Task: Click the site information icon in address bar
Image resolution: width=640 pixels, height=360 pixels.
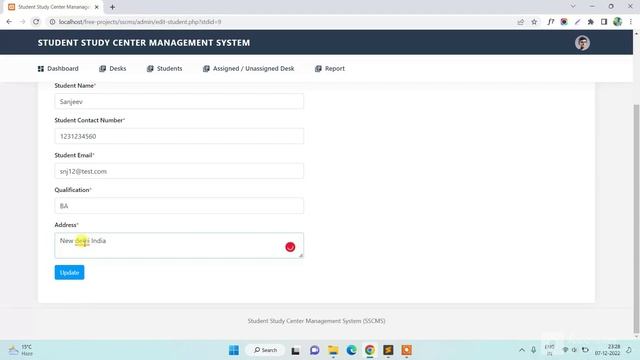Action: pyautogui.click(x=52, y=22)
